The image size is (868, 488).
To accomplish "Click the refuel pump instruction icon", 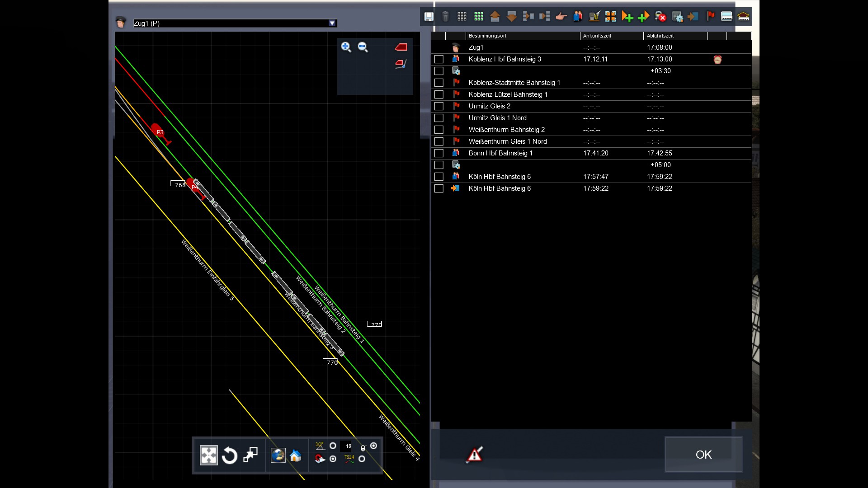I will 594,17.
